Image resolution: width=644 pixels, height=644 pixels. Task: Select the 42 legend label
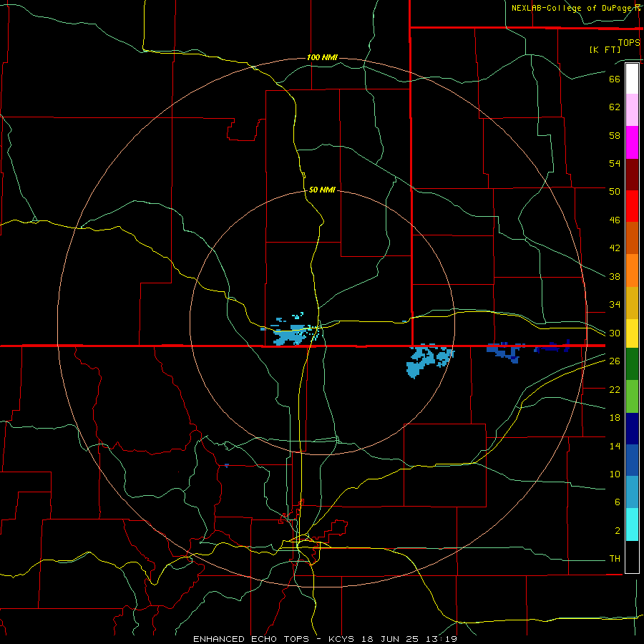coord(615,248)
